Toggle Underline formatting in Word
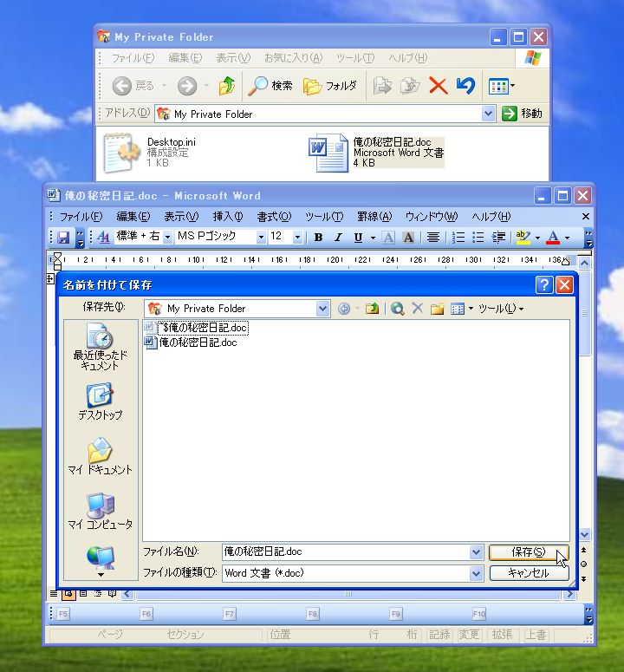The image size is (624, 672). click(358, 237)
